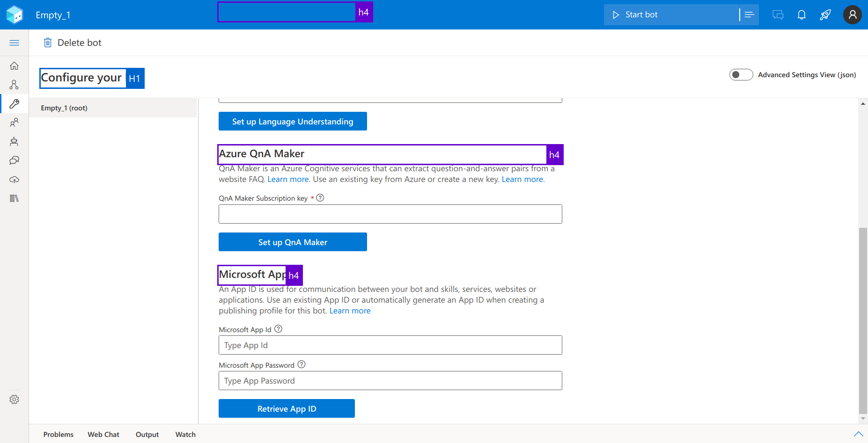This screenshot has height=443, width=868.
Task: Open the dialog Design view icon
Action: click(x=14, y=85)
